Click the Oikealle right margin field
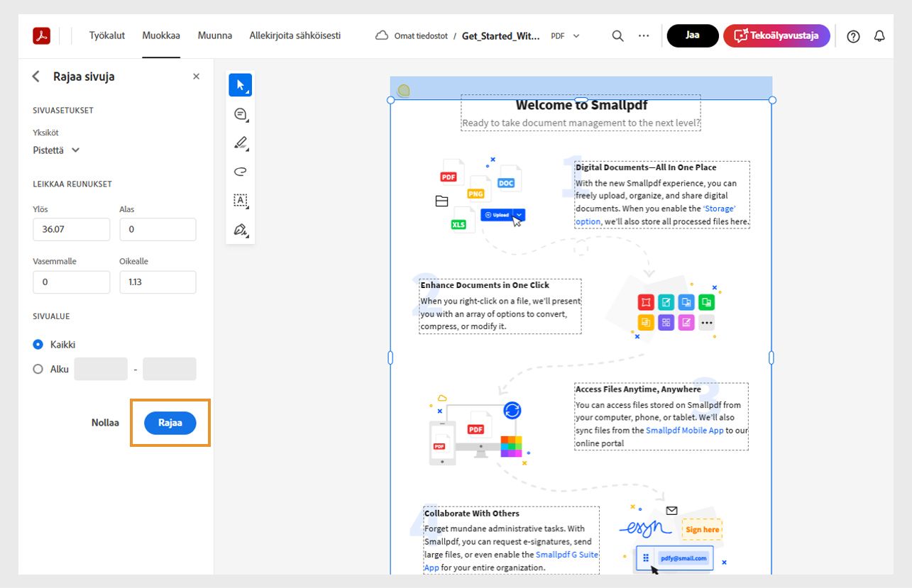 tap(158, 282)
